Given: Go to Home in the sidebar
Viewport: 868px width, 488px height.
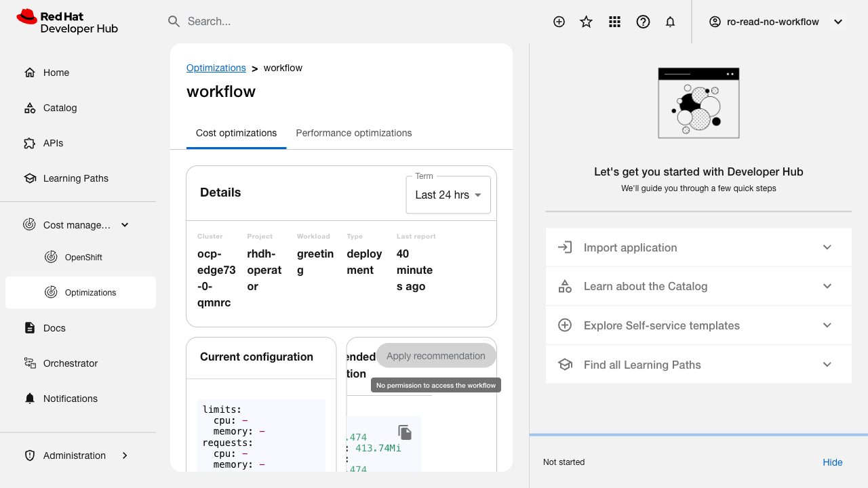Looking at the screenshot, I should [x=81, y=73].
